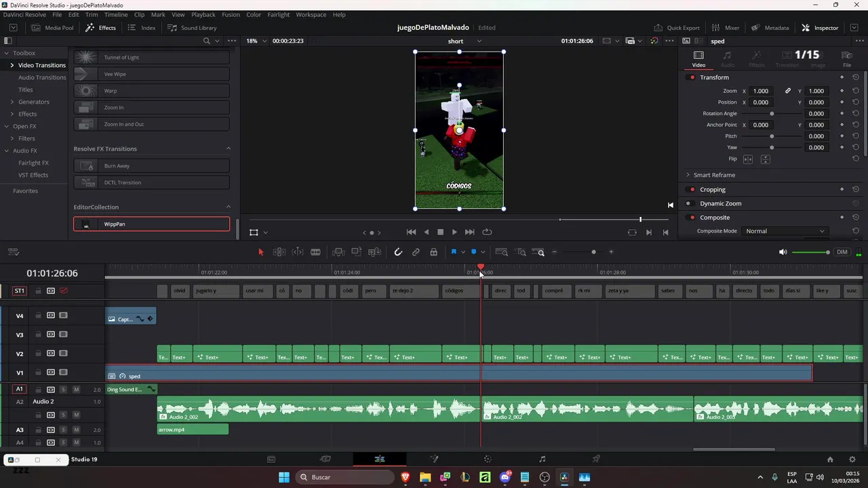Adjust the timeline zoom slider handle

pos(593,252)
